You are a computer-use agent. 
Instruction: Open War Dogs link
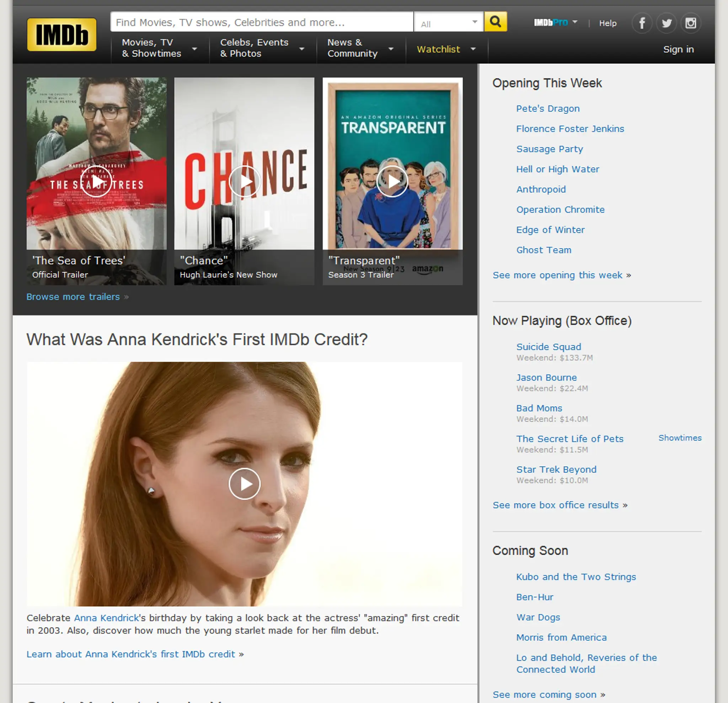point(538,617)
